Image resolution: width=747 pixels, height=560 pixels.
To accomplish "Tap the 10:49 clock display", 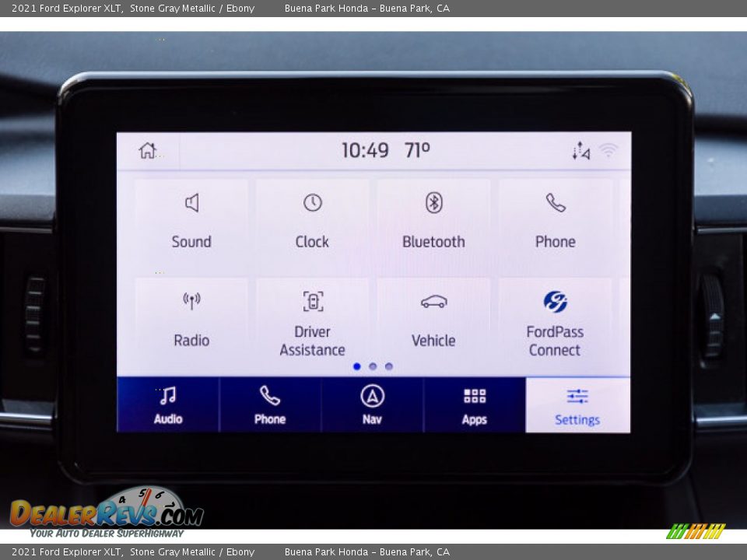I will 365,150.
